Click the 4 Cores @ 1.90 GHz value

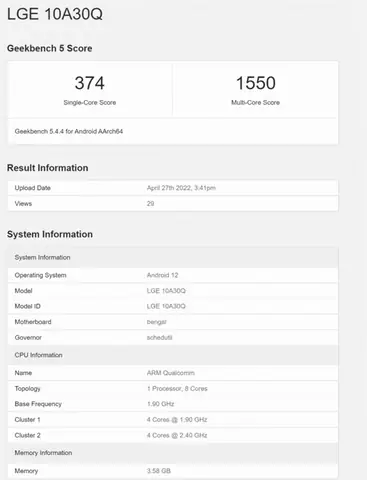click(x=177, y=420)
